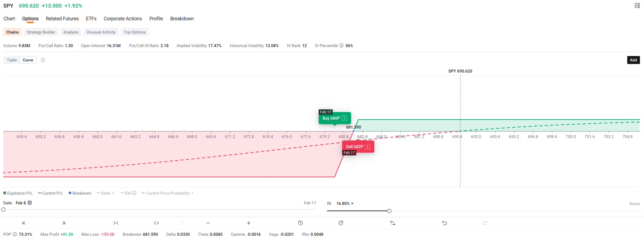Undo the last strategy change
Image resolution: width=644 pixels, height=239 pixels.
click(444, 223)
